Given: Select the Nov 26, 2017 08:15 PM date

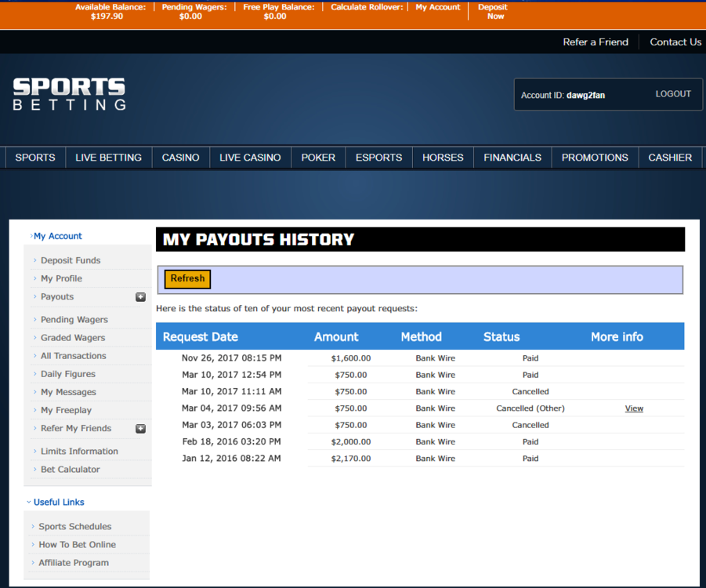Looking at the screenshot, I should pyautogui.click(x=231, y=358).
